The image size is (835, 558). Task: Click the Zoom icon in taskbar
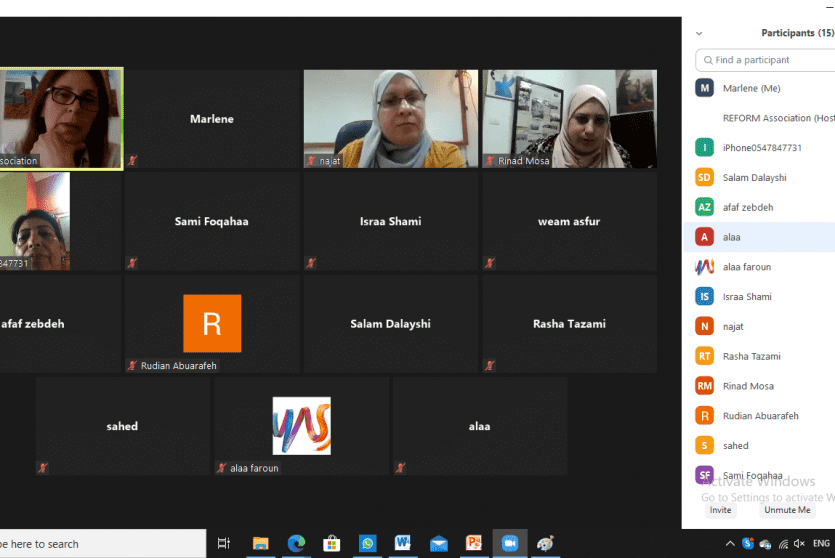(510, 543)
